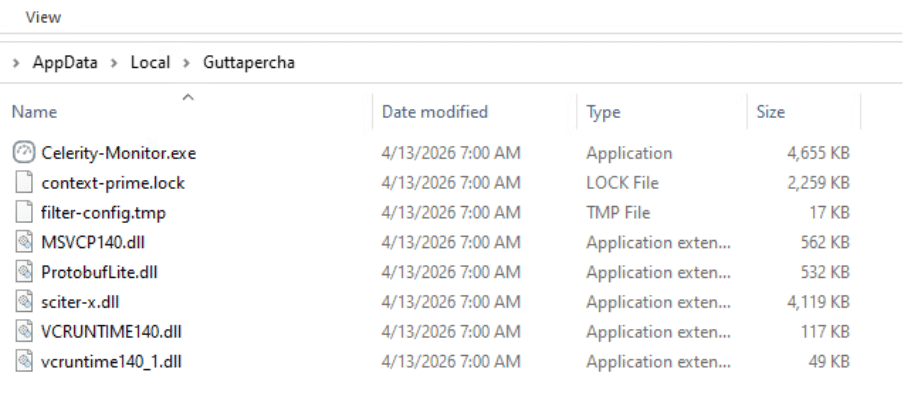
Task: Select the filter-config.tmp file icon
Action: coord(24,212)
